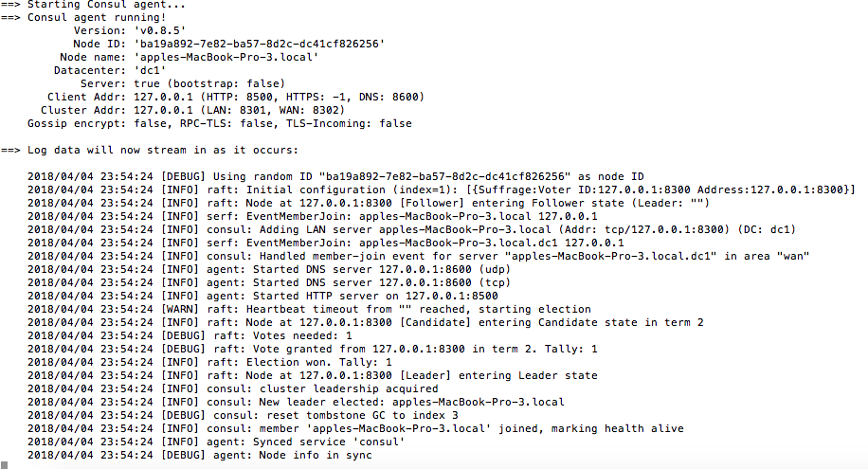Viewport: 868px width, 469px height.
Task: Click the 'cluster leadership acquired' log line
Action: pos(233,389)
